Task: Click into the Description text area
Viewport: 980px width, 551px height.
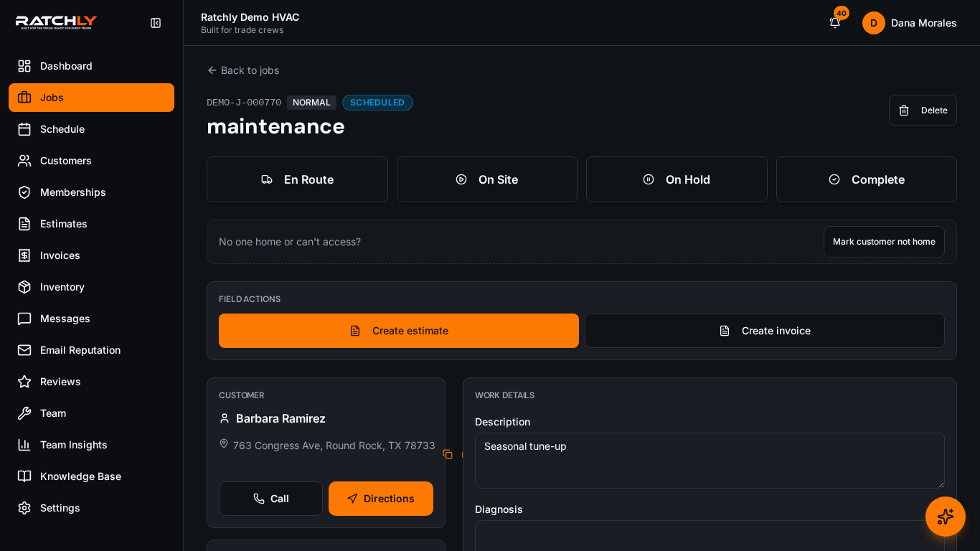Action: tap(710, 461)
